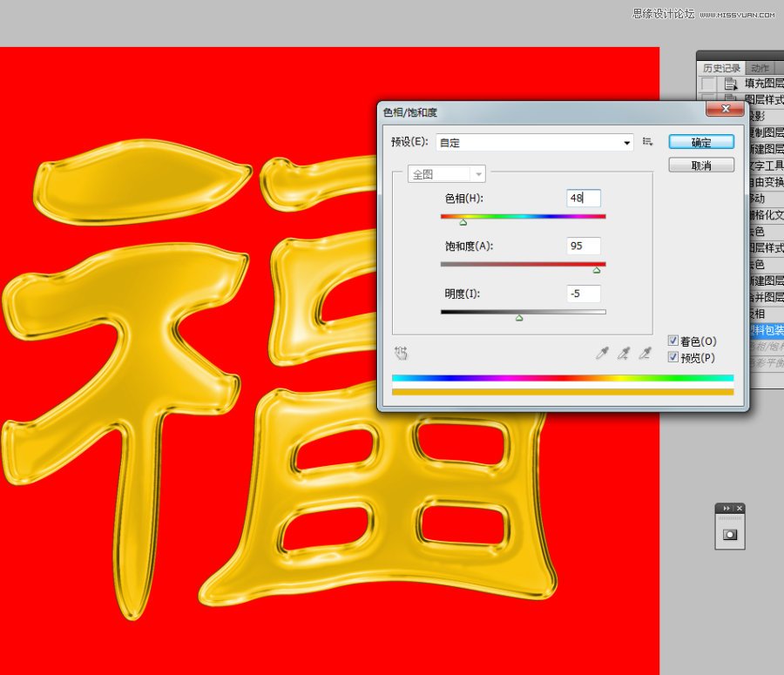Switch to the 动作 tab
The height and width of the screenshot is (675, 784).
760,67
